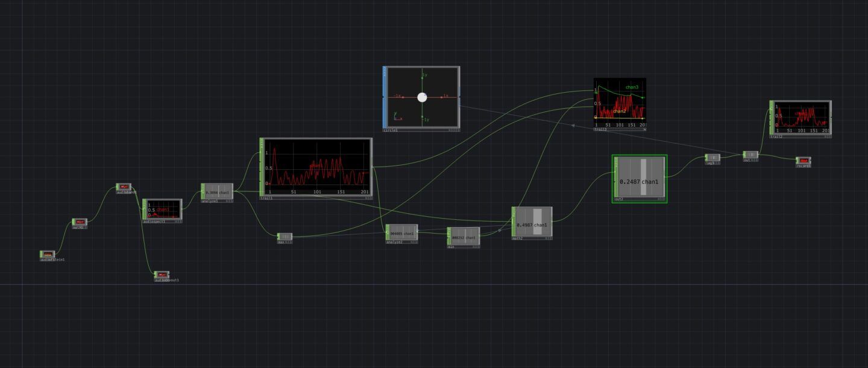Select the lag3 node

pyautogui.click(x=713, y=158)
